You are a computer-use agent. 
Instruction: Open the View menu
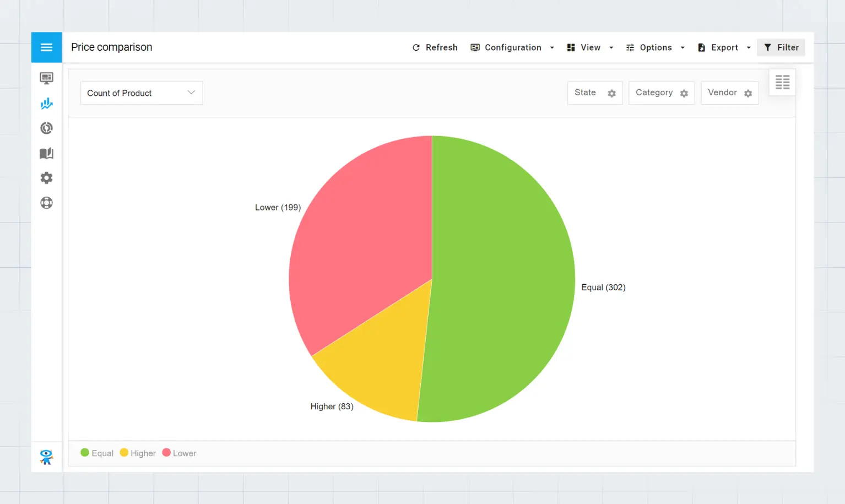click(x=590, y=47)
